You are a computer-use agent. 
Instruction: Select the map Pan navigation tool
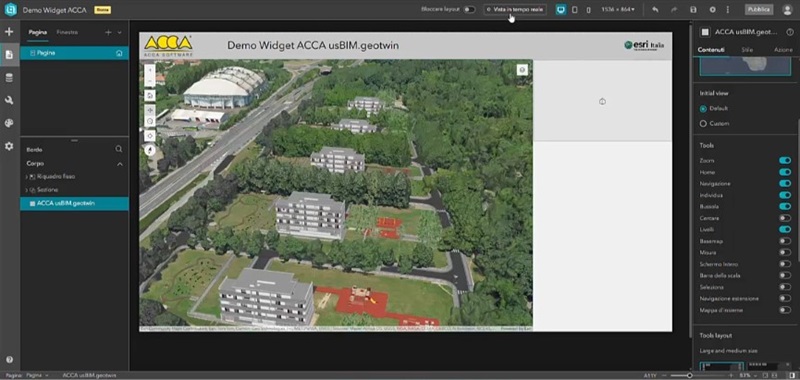pos(150,110)
